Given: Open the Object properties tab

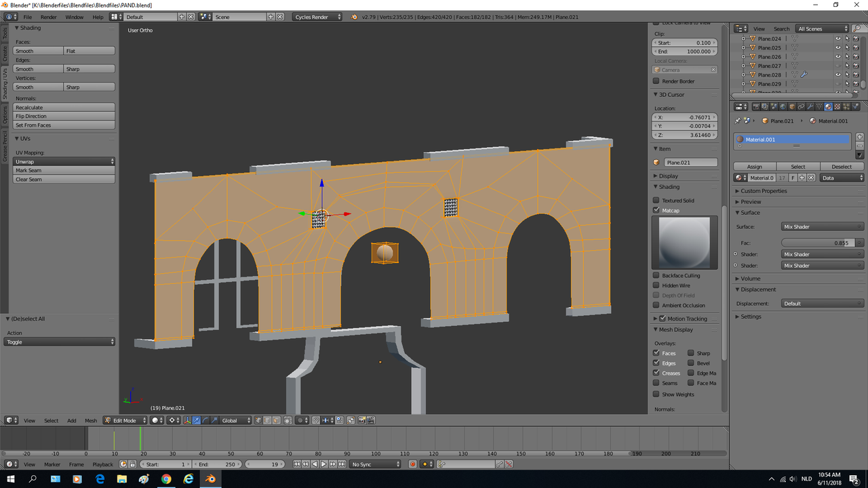Looking at the screenshot, I should (x=792, y=106).
